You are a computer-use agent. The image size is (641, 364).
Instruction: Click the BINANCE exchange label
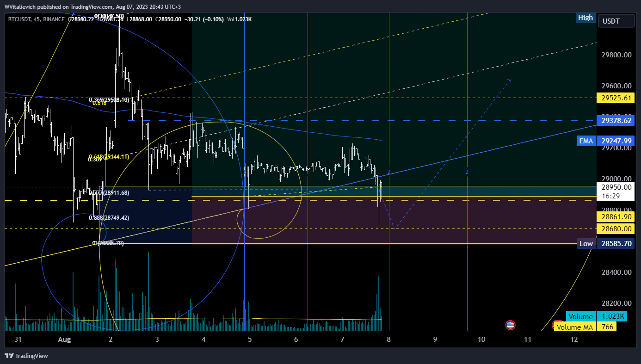(55, 20)
